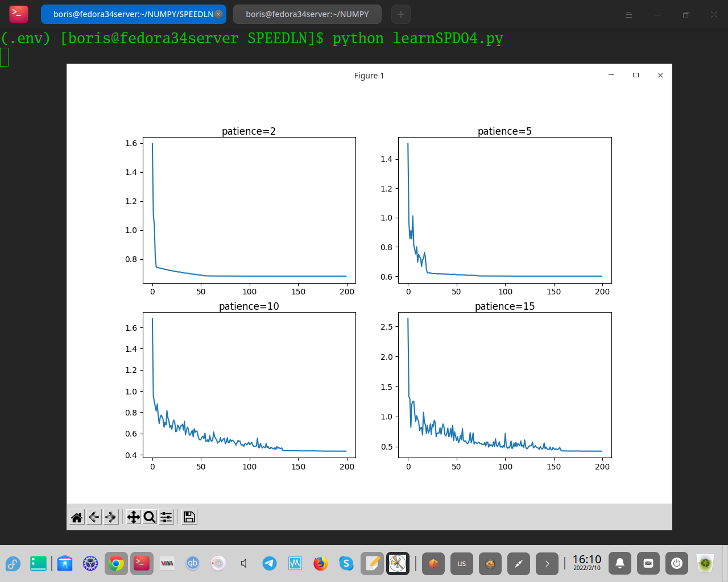Open the virtual keyboard tray icon
The width and height of the screenshot is (728, 582).
pos(648,563)
